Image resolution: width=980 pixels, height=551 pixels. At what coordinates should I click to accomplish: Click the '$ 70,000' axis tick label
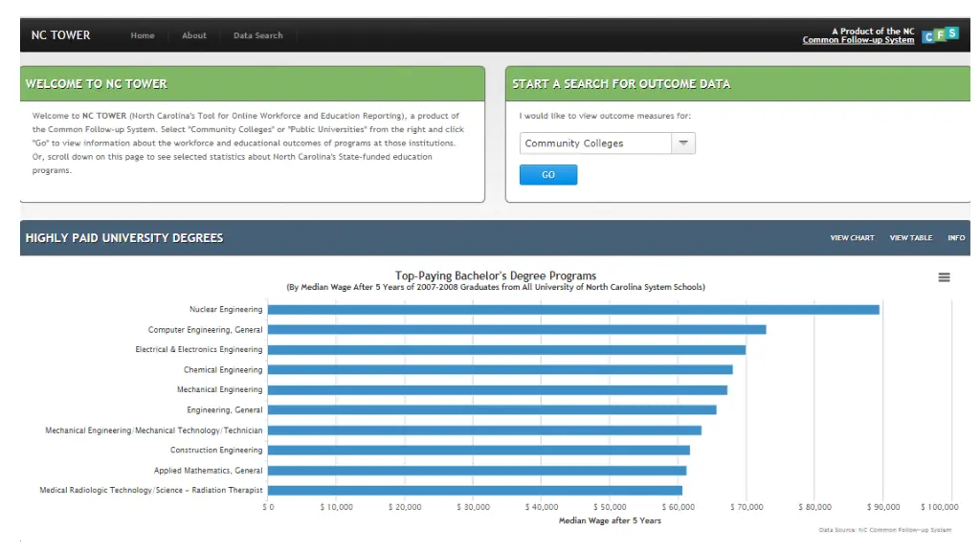tap(746, 507)
